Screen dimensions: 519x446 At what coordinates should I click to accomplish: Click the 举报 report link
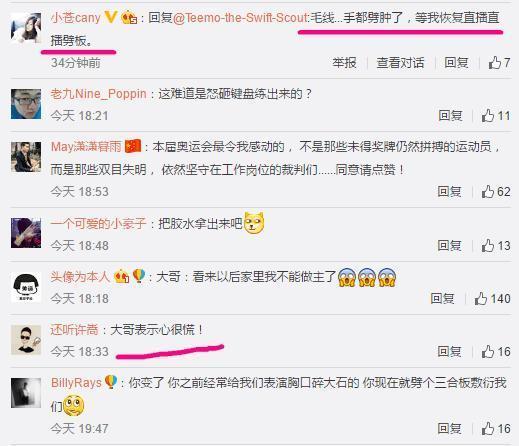344,63
